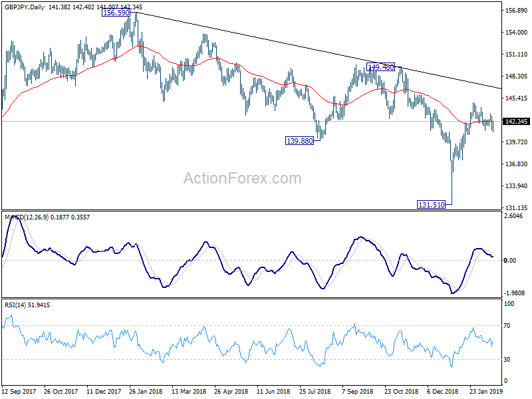Click the 131.510 low price label
532x399 pixels.
431,205
